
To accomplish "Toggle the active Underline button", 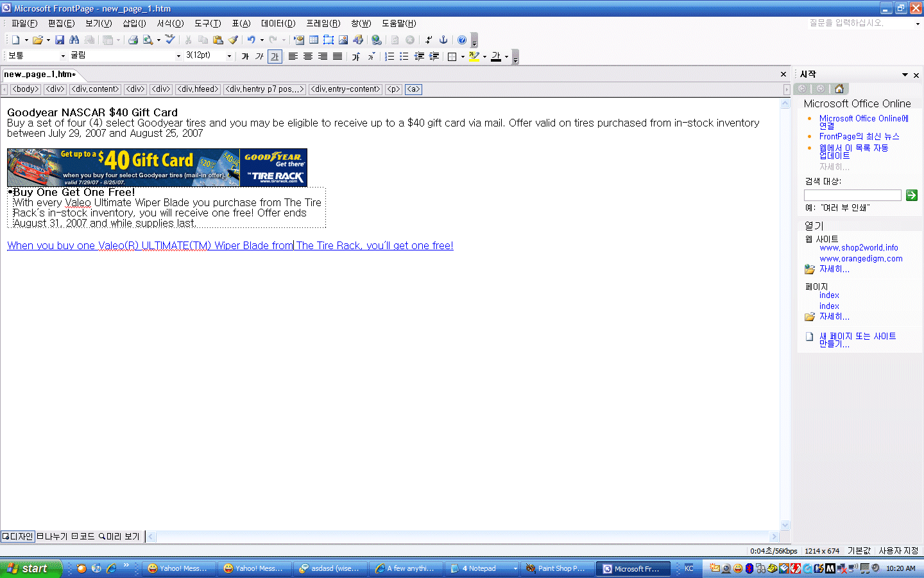I will click(x=275, y=57).
